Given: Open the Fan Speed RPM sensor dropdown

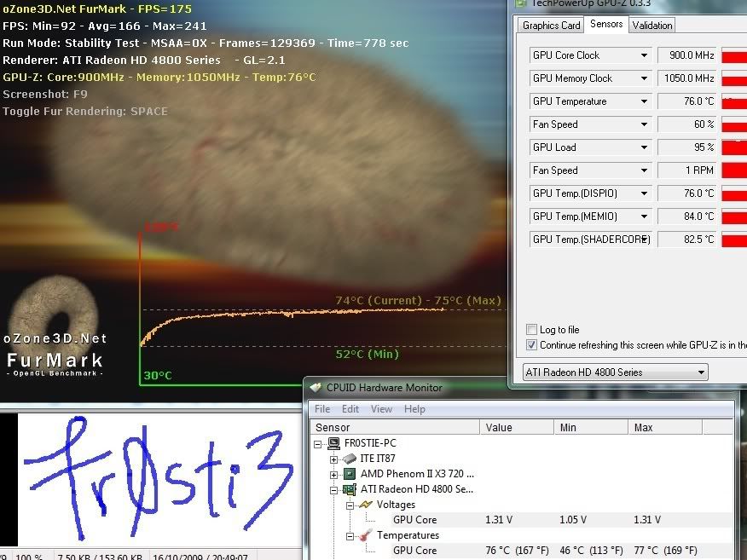Looking at the screenshot, I should click(x=644, y=170).
